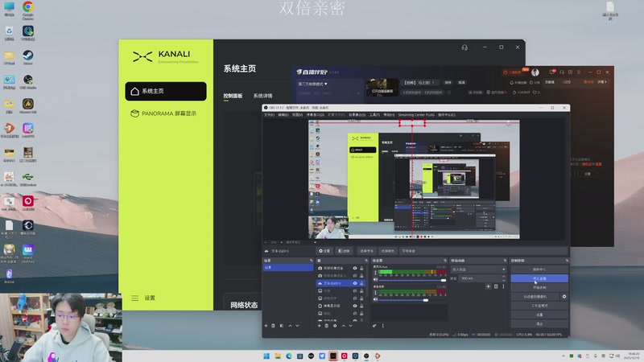Delete the selected scene with the trash icon in the OBS scenes panel

(x=273, y=326)
